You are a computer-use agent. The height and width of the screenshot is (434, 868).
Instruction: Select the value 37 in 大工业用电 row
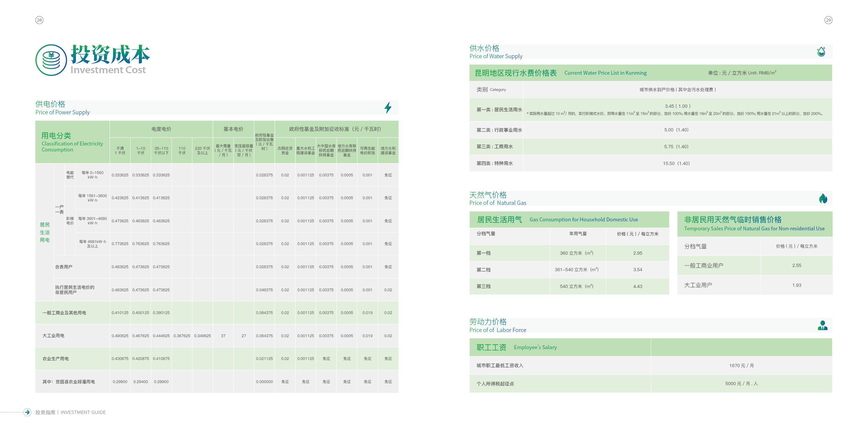pos(223,336)
